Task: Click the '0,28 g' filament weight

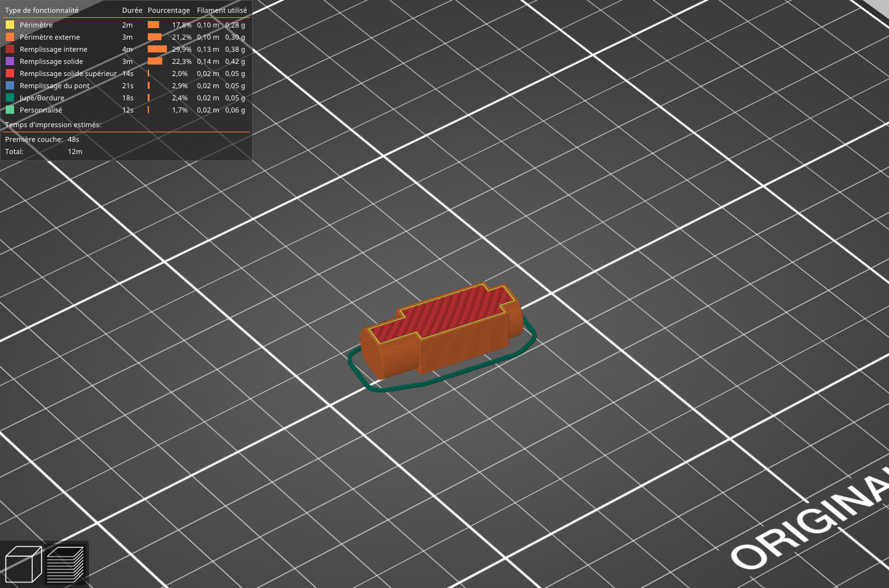Action: [x=235, y=25]
